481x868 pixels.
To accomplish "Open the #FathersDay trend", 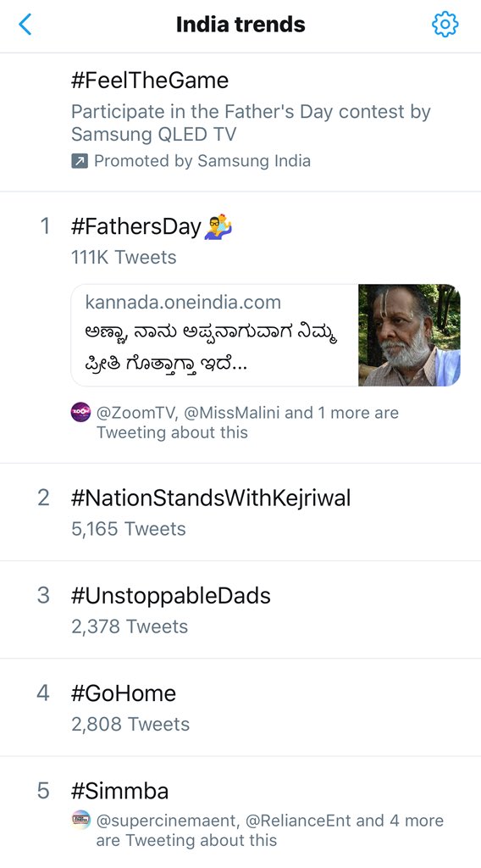I will pyautogui.click(x=240, y=328).
